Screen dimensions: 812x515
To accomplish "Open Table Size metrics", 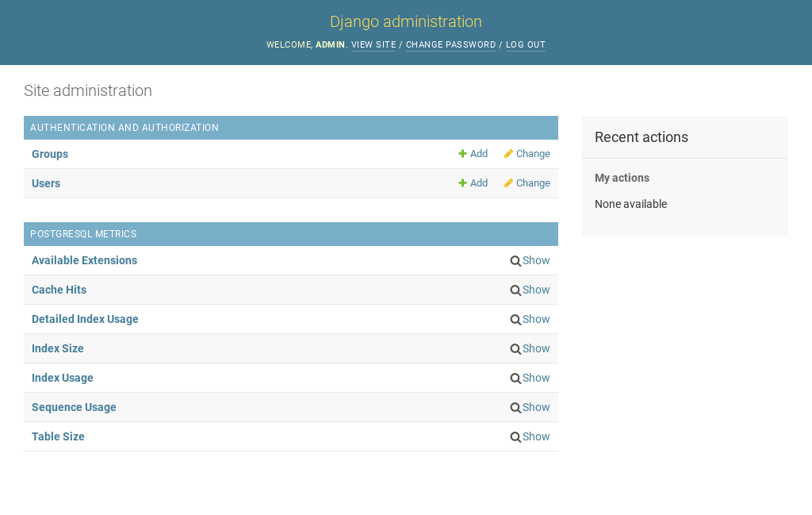I will 58,436.
